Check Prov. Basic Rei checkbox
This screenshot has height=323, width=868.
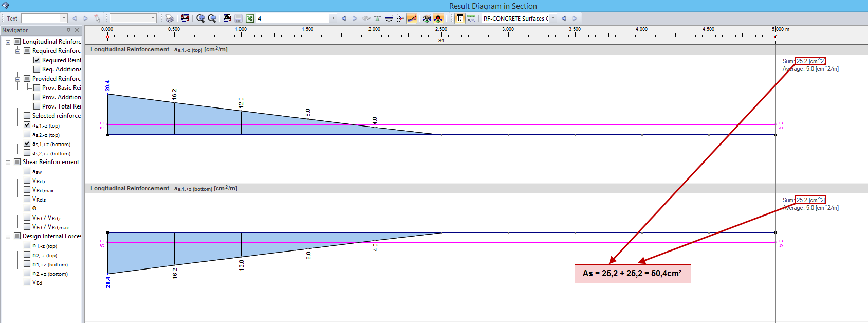(x=37, y=88)
